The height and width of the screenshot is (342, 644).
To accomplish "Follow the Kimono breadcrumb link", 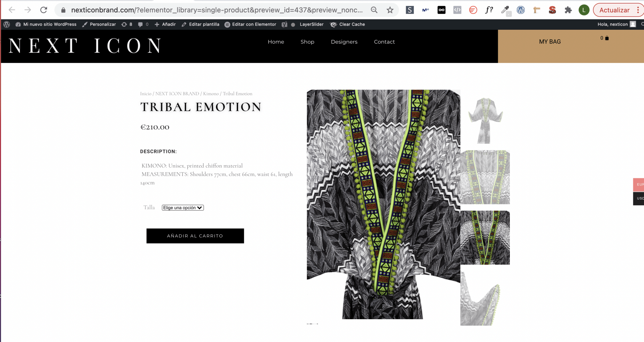I will point(211,94).
